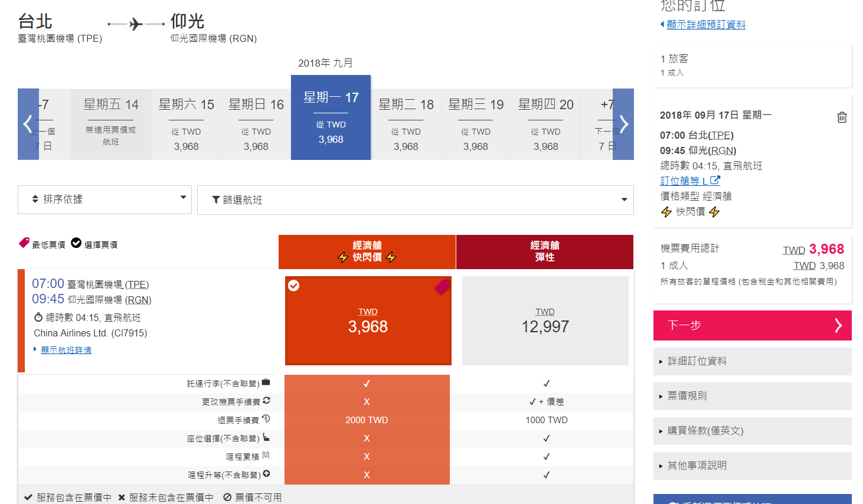
Task: Expand 其他事項說明 section
Action: (x=753, y=466)
